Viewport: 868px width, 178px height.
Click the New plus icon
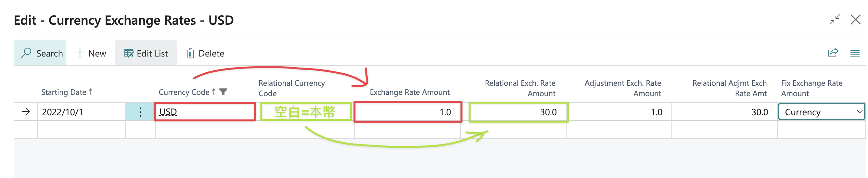tap(80, 53)
